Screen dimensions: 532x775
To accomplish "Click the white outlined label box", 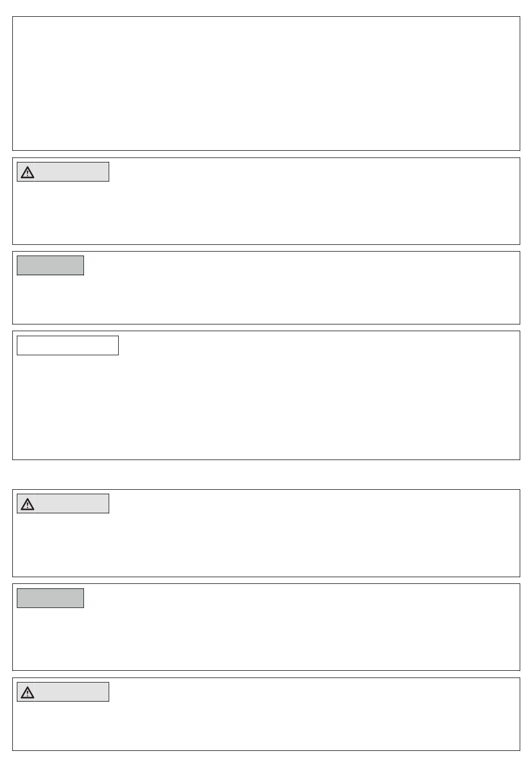I will coord(68,345).
